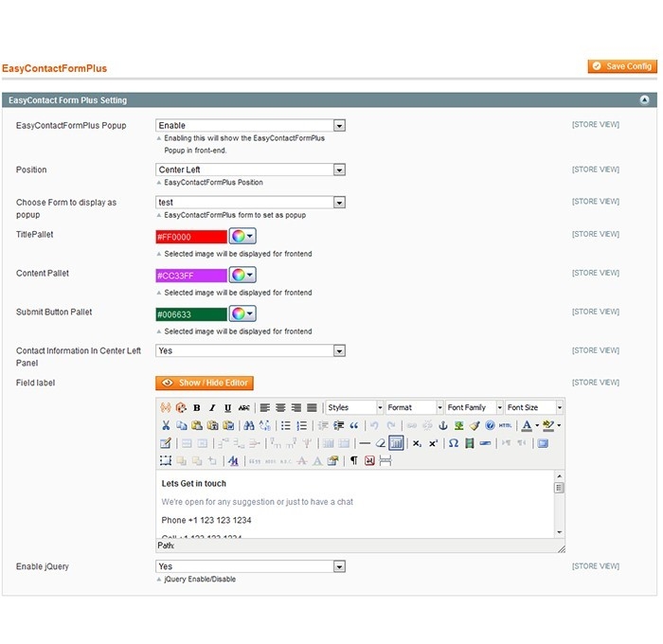
Task: Open the Enable jQuery dropdown
Action: click(x=250, y=566)
